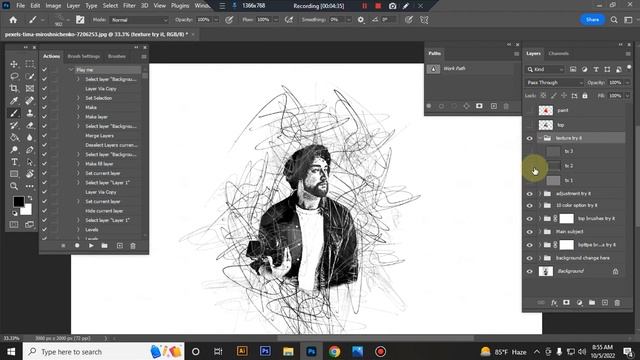Toggle checkmark for 'Layer Via Copy' step
This screenshot has height=360, width=640.
tap(44, 89)
